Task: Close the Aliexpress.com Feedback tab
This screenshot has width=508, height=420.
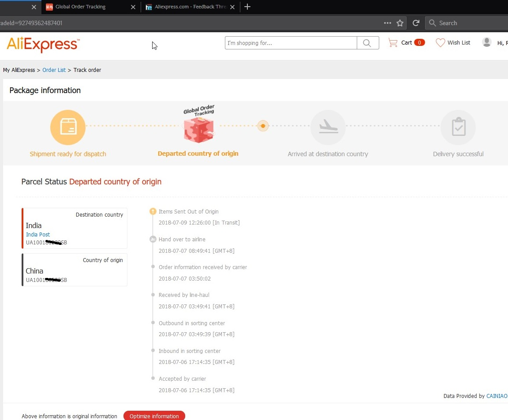Action: 232,7
